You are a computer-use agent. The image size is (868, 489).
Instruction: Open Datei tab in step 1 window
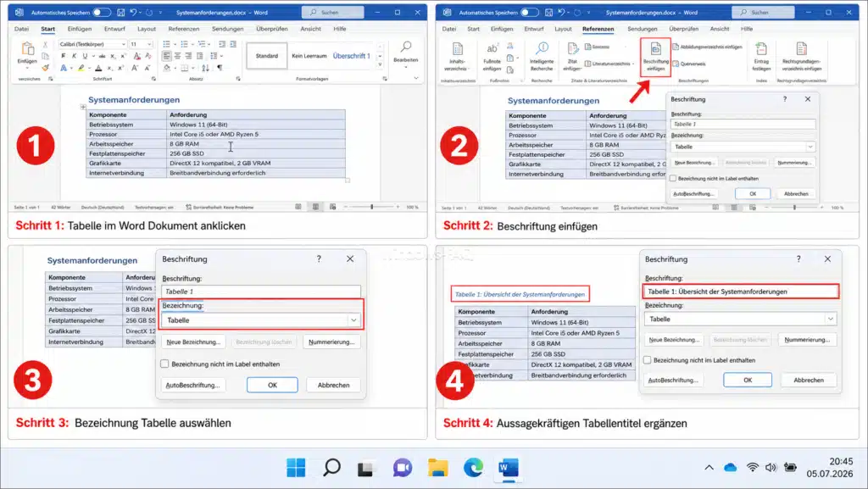21,29
